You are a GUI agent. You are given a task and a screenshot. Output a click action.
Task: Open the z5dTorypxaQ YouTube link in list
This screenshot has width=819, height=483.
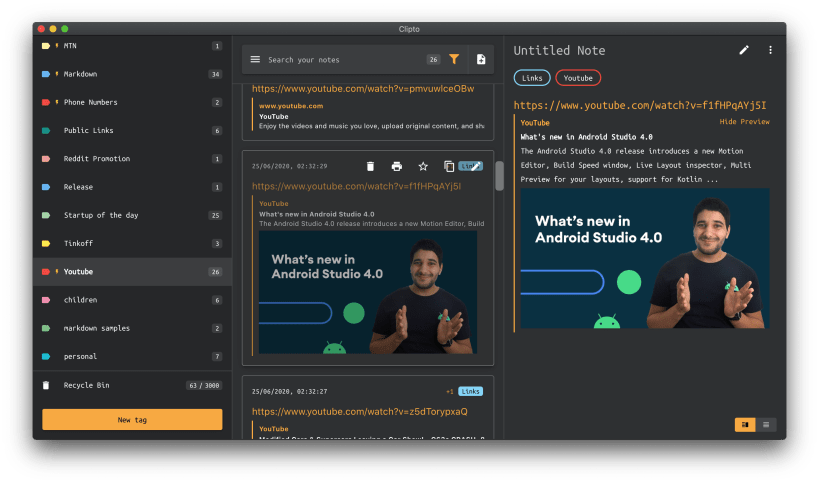tap(359, 411)
